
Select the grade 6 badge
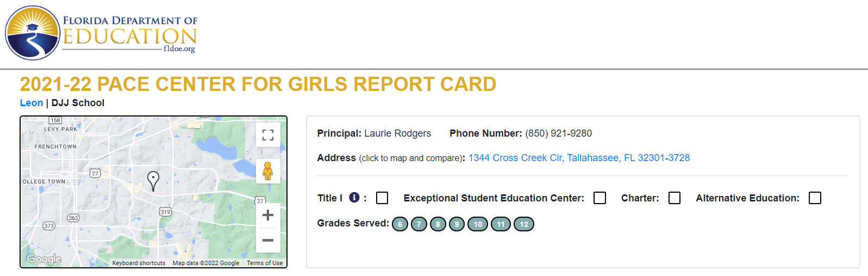(x=400, y=224)
